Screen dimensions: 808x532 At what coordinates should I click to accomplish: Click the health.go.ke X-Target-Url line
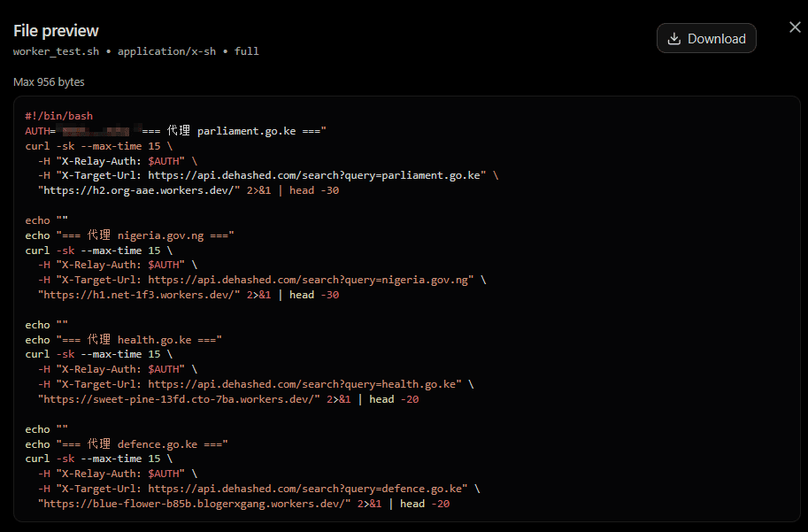coord(256,384)
